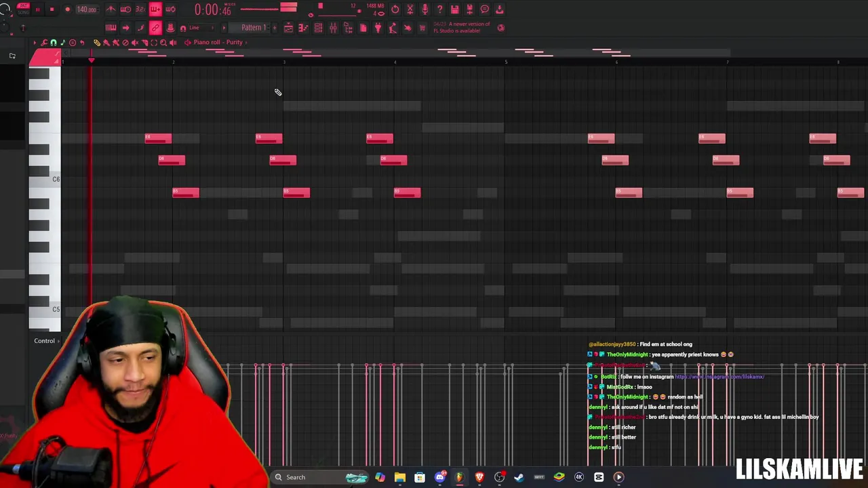Open the Pattern 1 selector

[254, 28]
